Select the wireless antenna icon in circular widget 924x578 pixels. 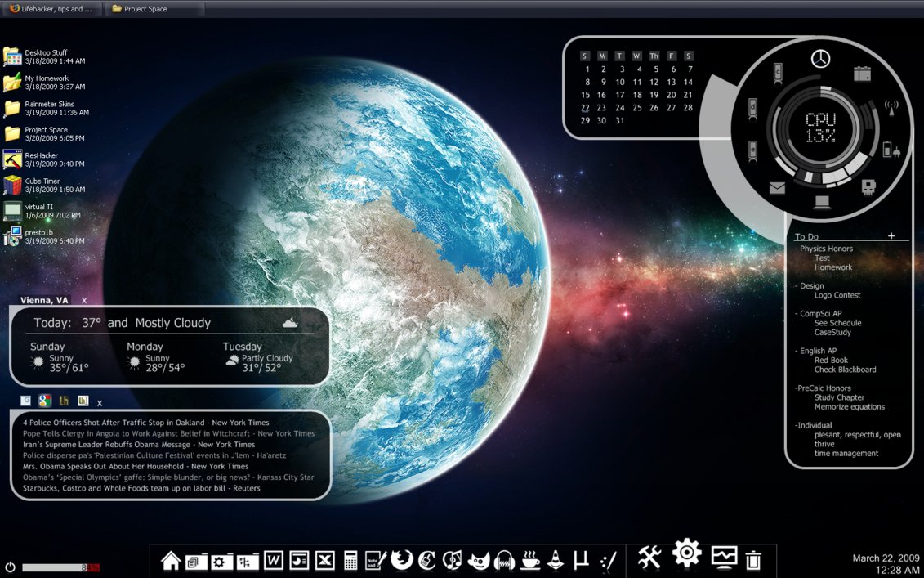tap(891, 107)
